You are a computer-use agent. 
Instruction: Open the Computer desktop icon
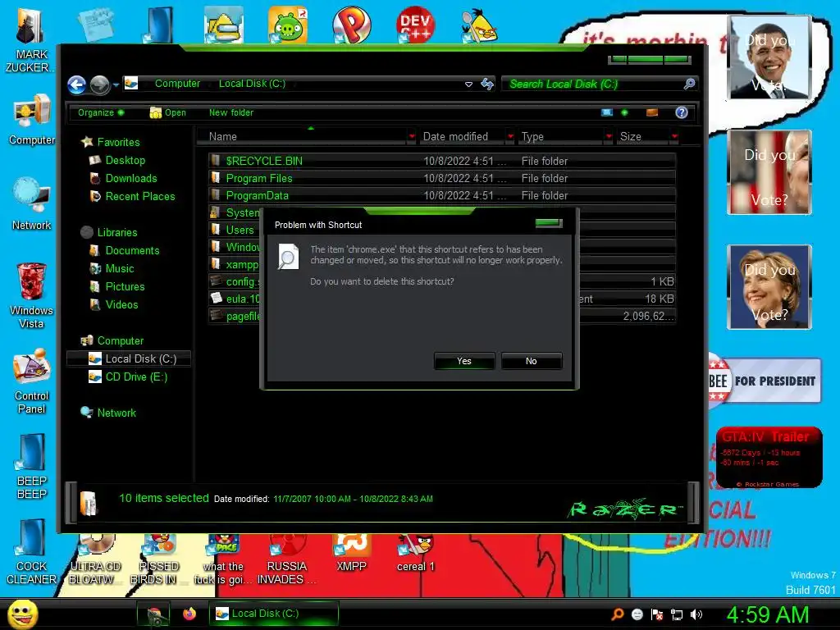click(x=32, y=119)
